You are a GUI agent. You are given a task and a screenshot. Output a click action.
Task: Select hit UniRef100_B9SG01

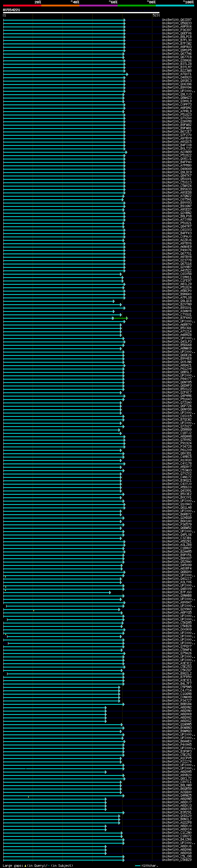(177, 308)
